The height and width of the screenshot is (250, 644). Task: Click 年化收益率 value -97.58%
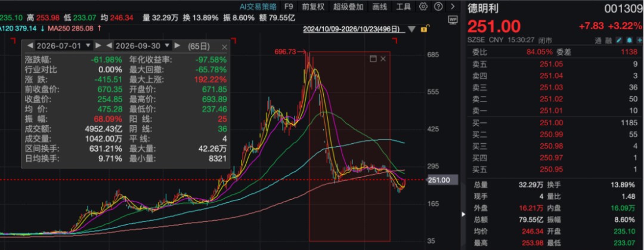point(211,60)
